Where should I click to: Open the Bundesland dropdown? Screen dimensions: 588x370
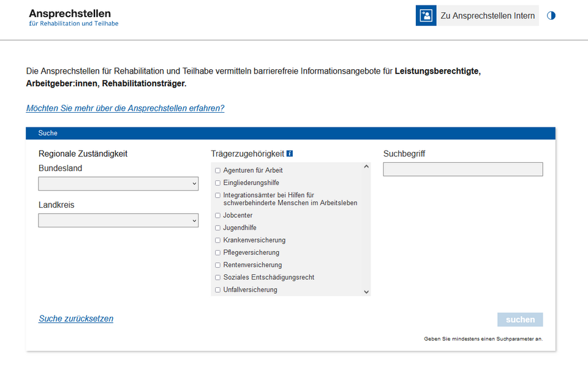click(x=118, y=184)
